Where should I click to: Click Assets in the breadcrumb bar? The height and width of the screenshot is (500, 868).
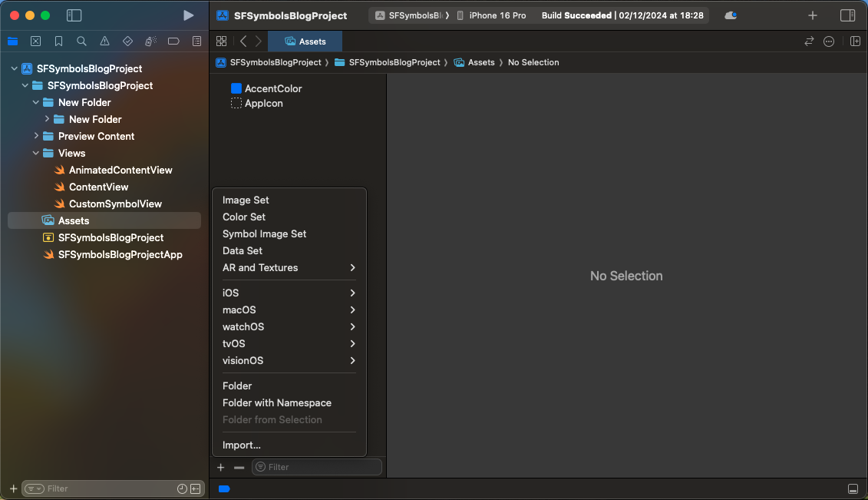coord(474,62)
